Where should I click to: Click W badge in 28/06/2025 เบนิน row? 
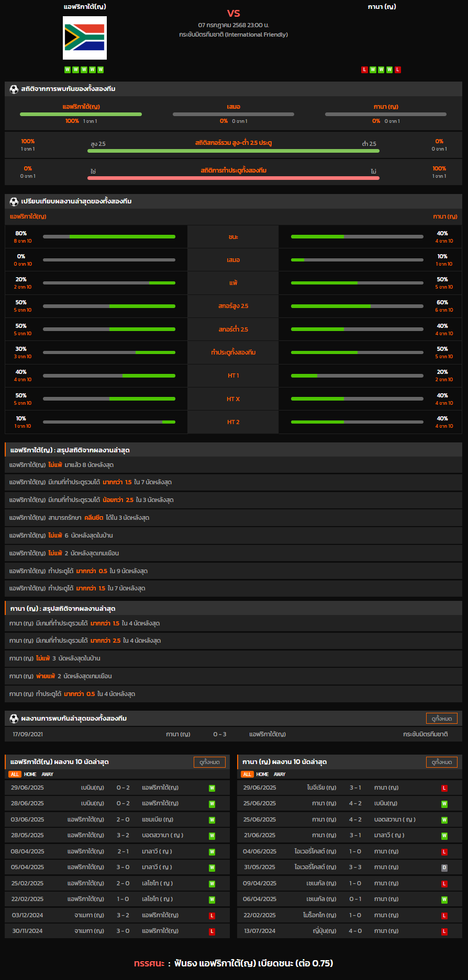212,804
